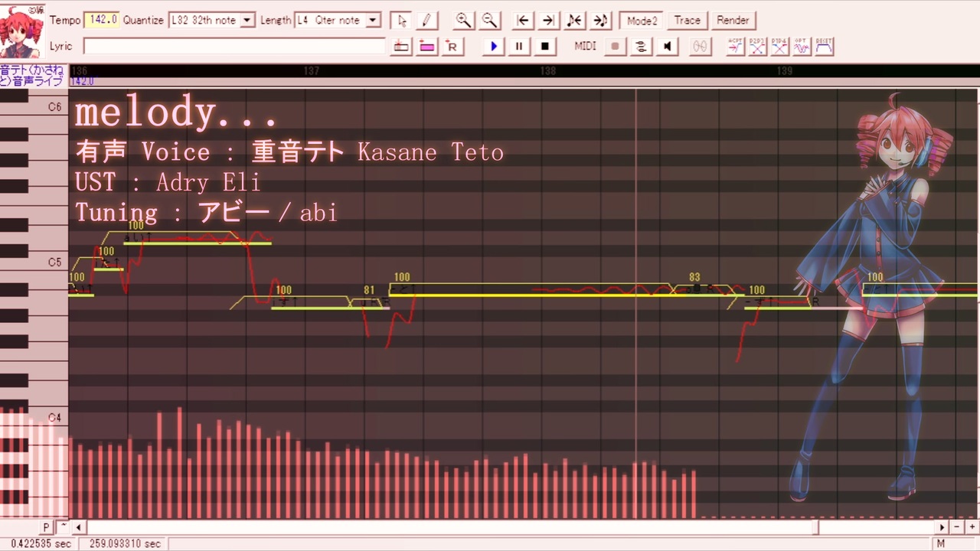This screenshot has height=551, width=980.
Task: Apply the RESET pitch envelope icon
Action: pyautogui.click(x=824, y=46)
